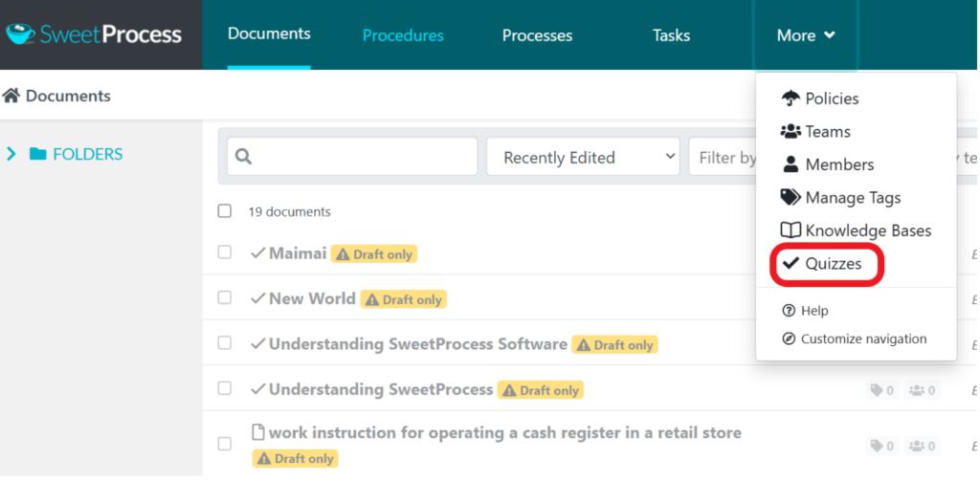Click the magnifier icon in search box
Viewport: 980px width, 480px height.
click(244, 157)
